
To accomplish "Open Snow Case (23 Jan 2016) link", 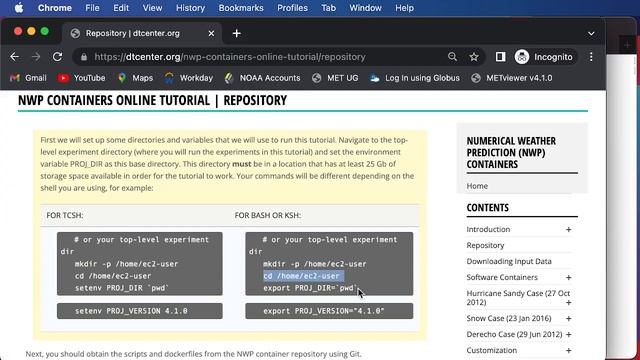I will 509,318.
